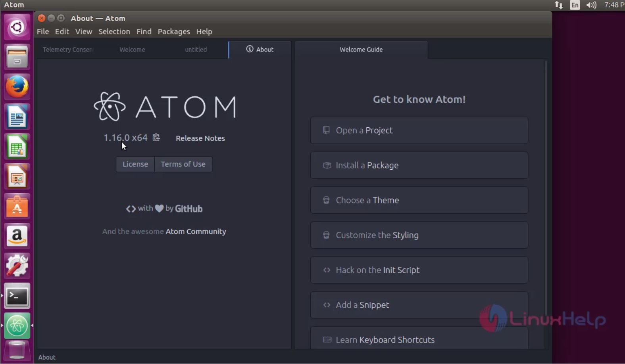Expand Hack on the Init Script
The width and height of the screenshot is (625, 364).
coord(419,270)
